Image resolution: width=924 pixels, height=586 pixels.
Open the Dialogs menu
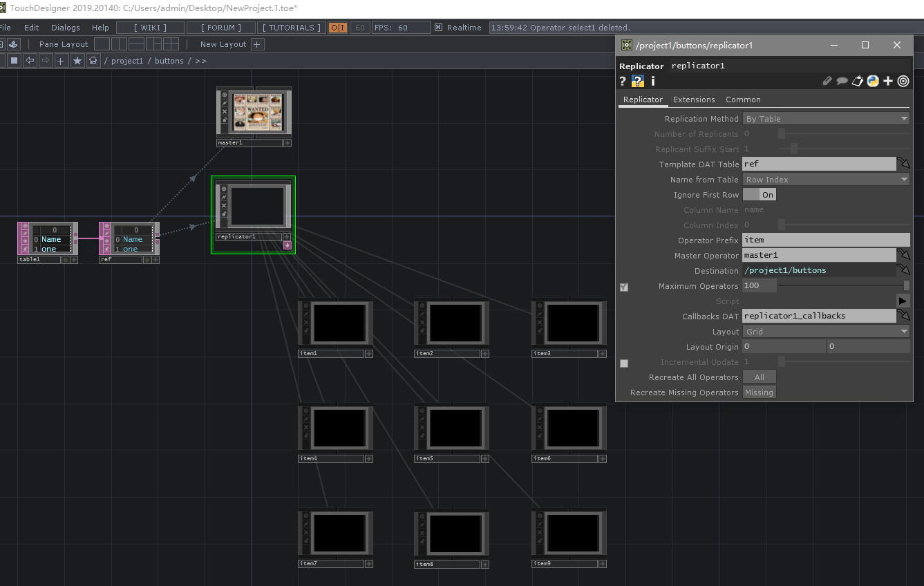pos(66,28)
